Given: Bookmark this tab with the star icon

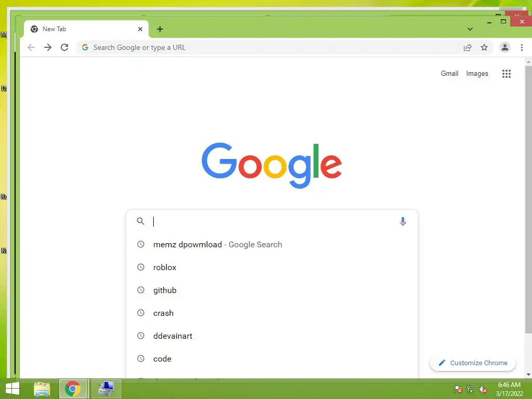Looking at the screenshot, I should click(x=484, y=47).
